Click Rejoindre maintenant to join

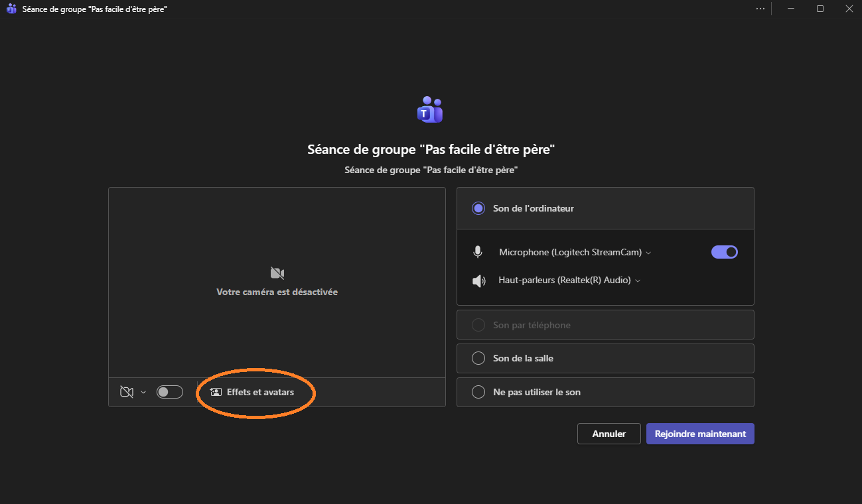699,433
